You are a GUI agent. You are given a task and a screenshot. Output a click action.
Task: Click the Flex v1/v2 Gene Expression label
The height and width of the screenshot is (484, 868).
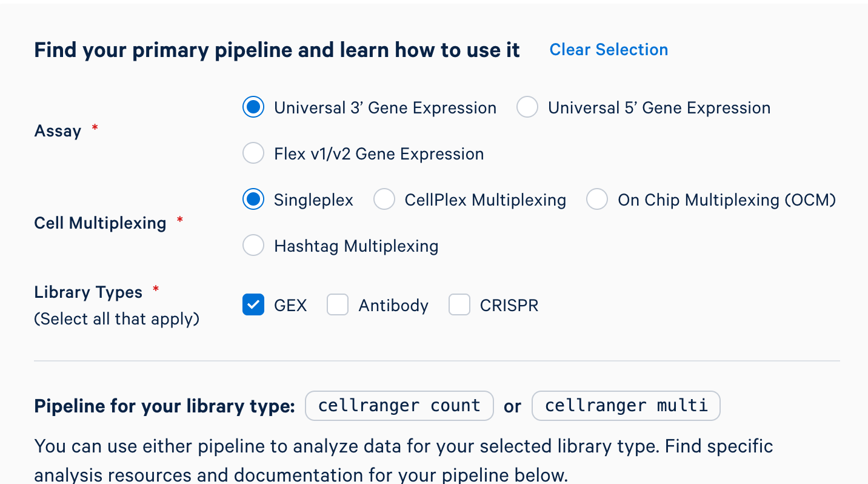pos(379,154)
